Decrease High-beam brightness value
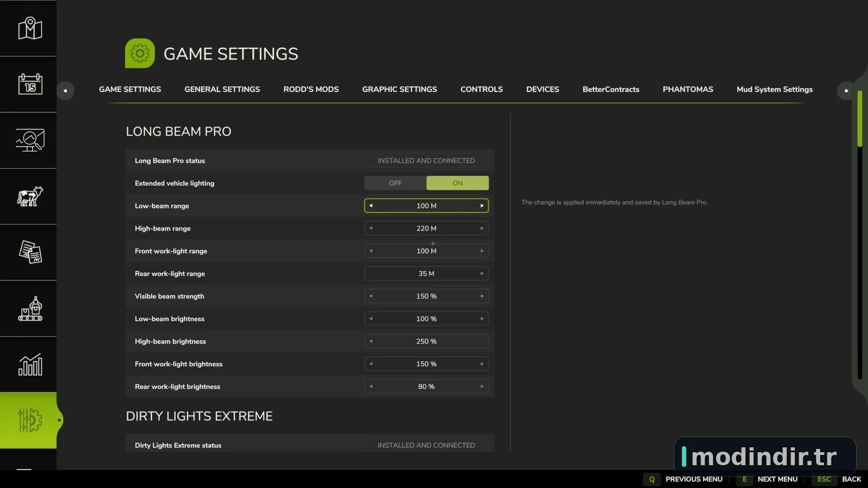The height and width of the screenshot is (488, 868). (371, 342)
